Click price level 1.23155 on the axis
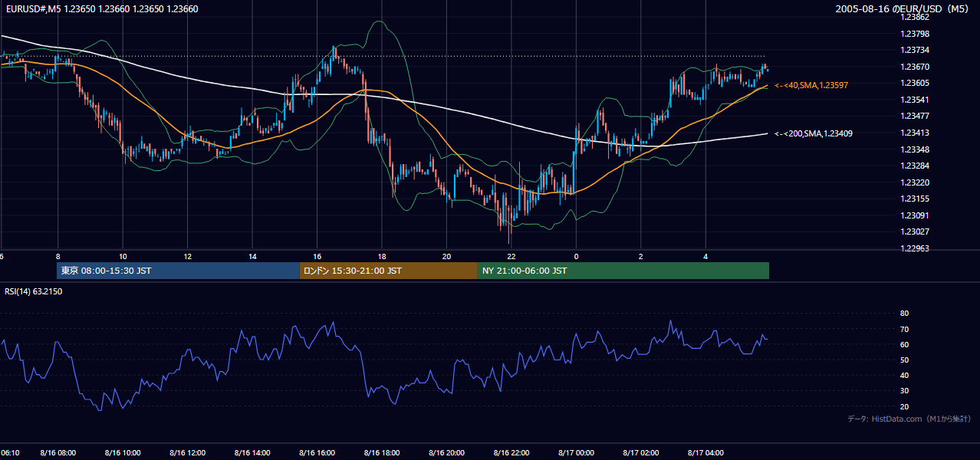 915,199
